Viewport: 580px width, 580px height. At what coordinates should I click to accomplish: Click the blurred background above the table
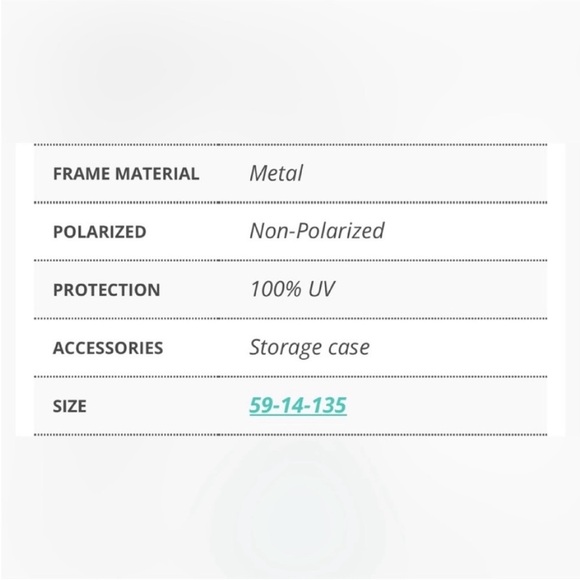[x=290, y=70]
